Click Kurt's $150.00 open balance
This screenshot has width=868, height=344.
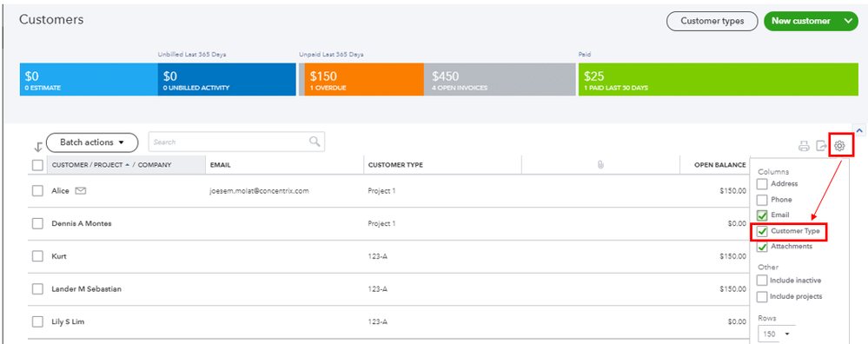click(732, 256)
